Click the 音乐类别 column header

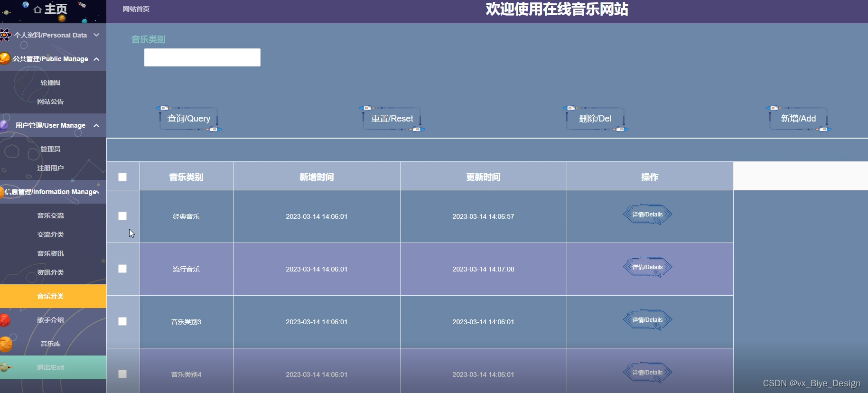coord(186,177)
